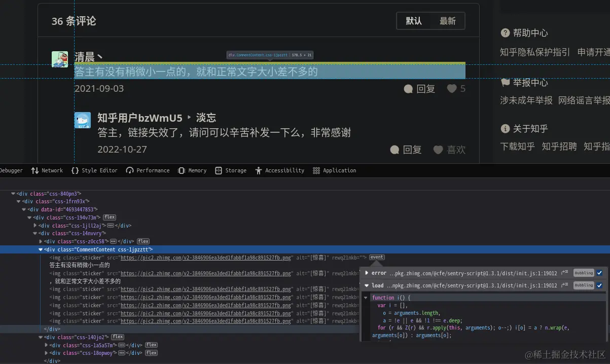610x364 pixels.
Task: Switch to the Storage tab
Action: [x=231, y=170]
